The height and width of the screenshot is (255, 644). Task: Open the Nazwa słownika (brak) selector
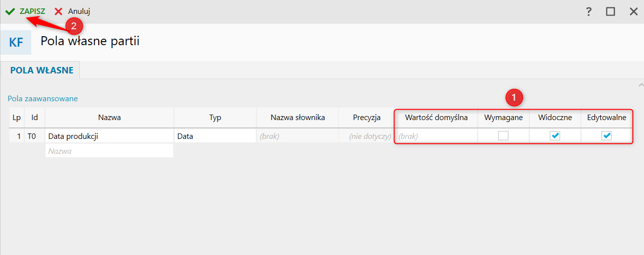pos(297,136)
